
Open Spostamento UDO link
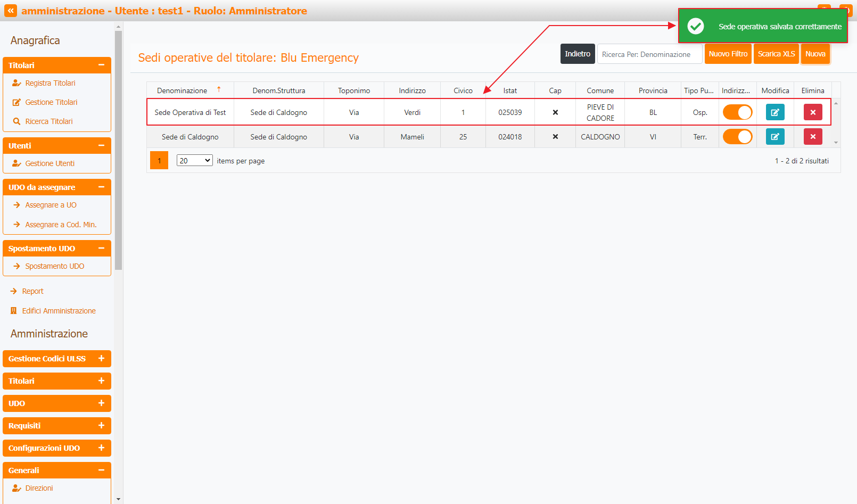[54, 266]
